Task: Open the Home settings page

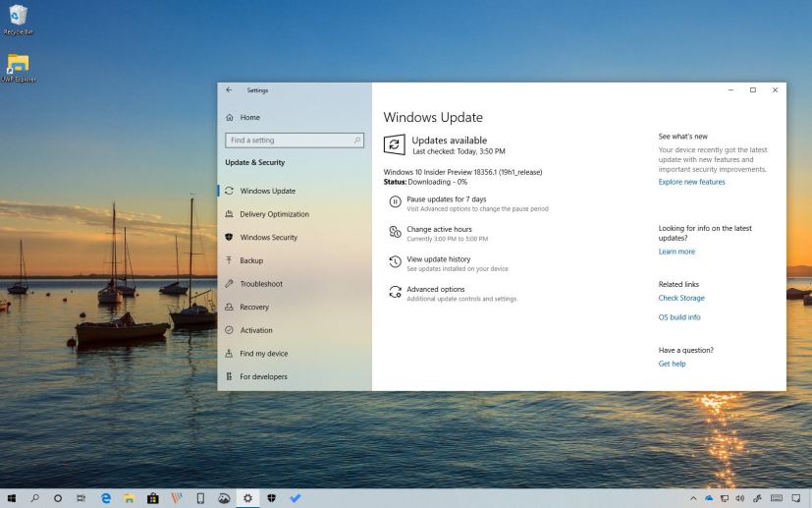Action: point(250,118)
